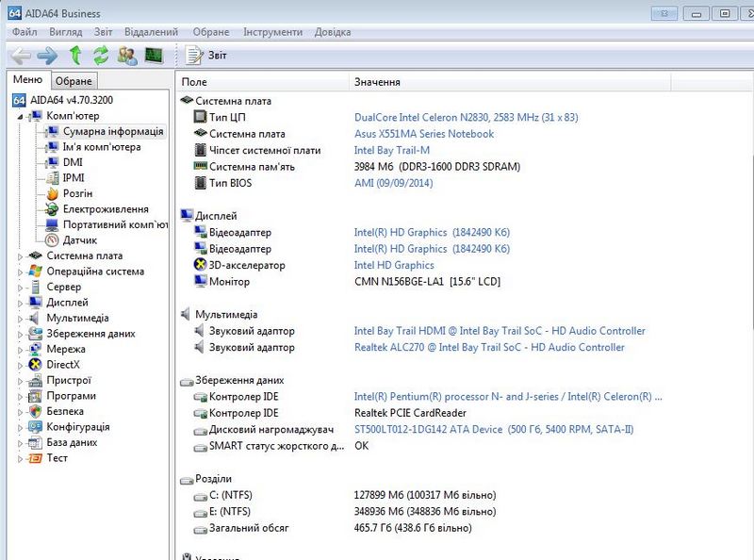The image size is (754, 560).
Task: Expand the Мережа tree node
Action: tap(22, 349)
